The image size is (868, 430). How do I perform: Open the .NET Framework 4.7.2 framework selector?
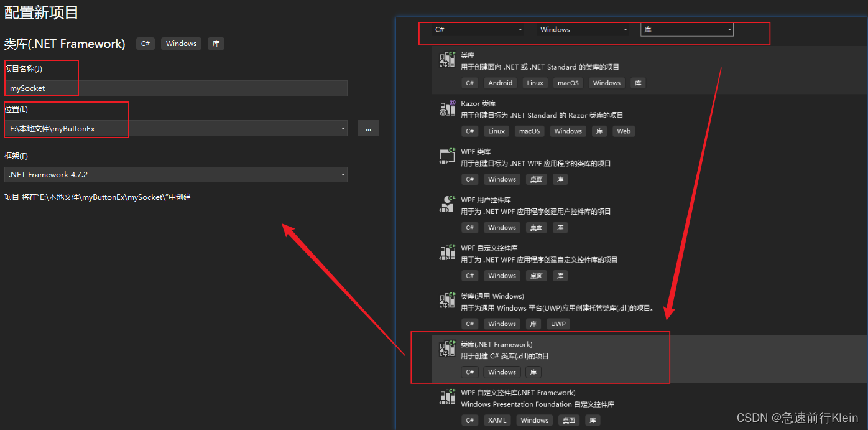coord(175,174)
